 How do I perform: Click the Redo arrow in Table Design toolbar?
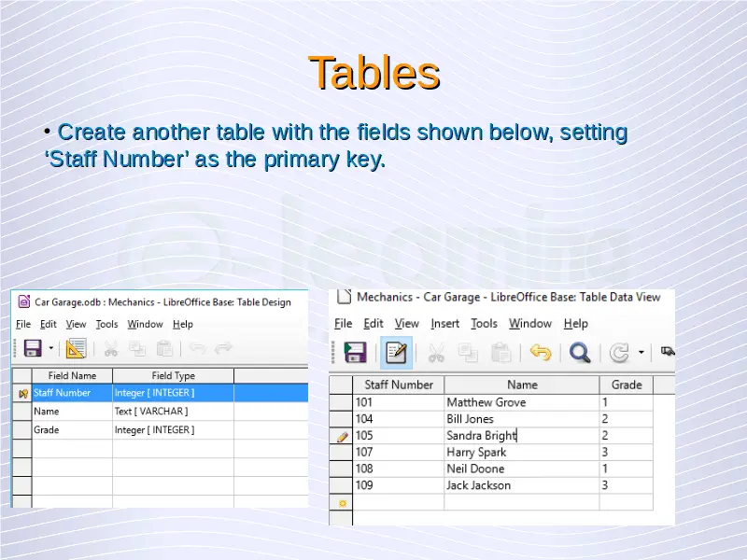(223, 348)
